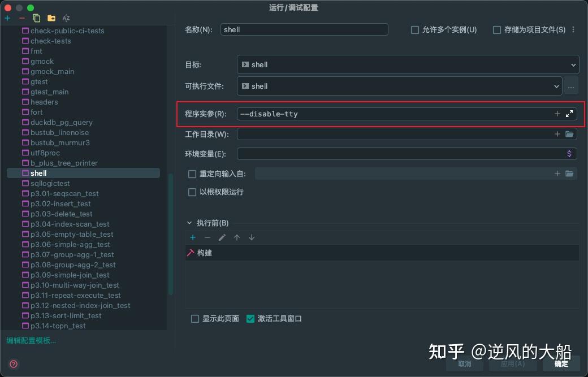This screenshot has width=588, height=377.
Task: Move the 构建 task down
Action: tap(251, 237)
